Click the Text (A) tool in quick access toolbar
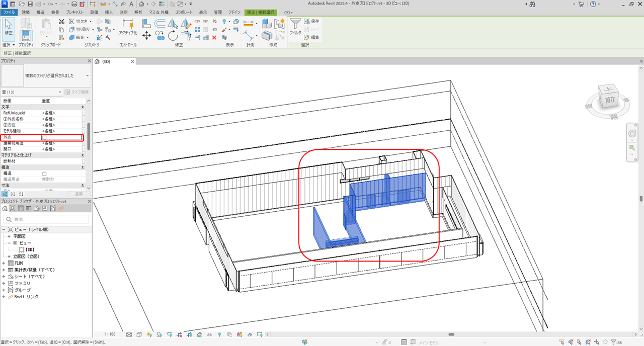 [x=131, y=4]
